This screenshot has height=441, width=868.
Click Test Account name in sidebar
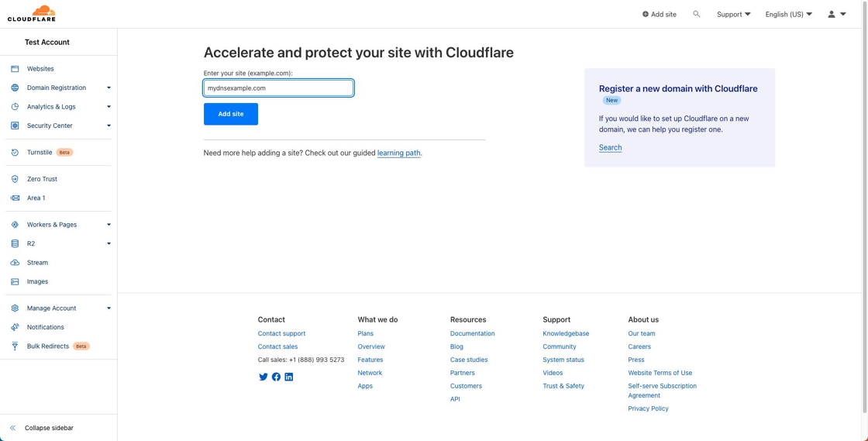pos(47,42)
